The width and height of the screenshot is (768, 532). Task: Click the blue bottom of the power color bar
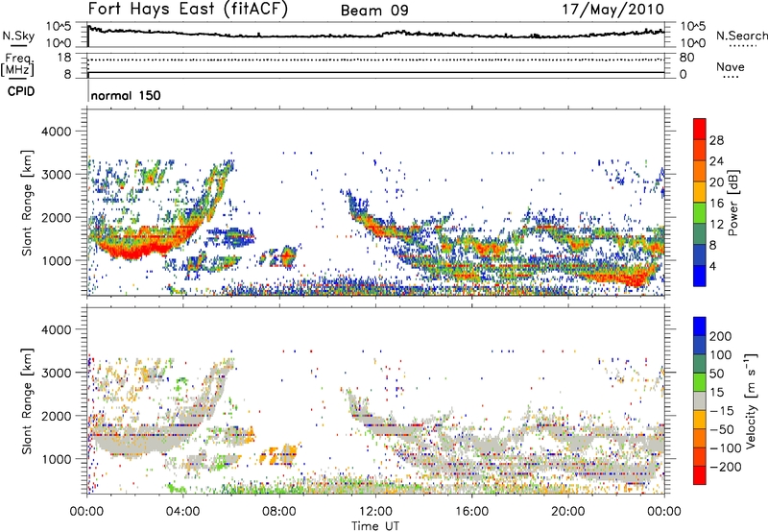[x=700, y=277]
